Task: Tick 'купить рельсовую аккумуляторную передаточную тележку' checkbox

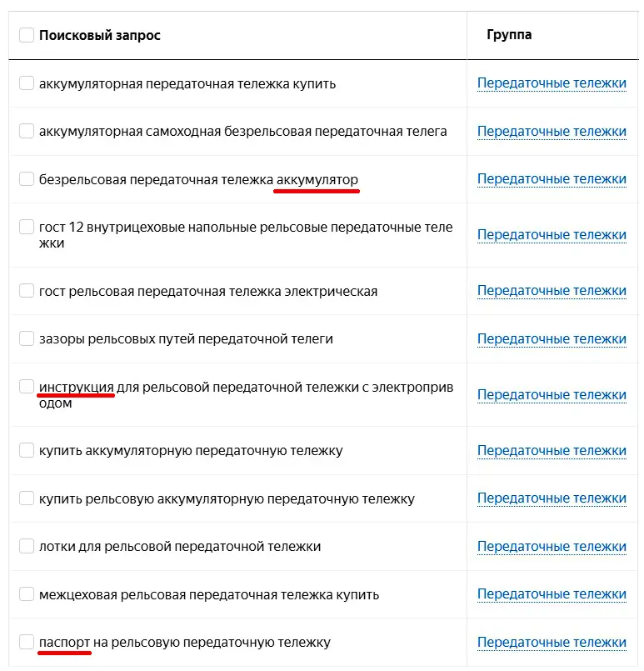Action: pos(27,498)
